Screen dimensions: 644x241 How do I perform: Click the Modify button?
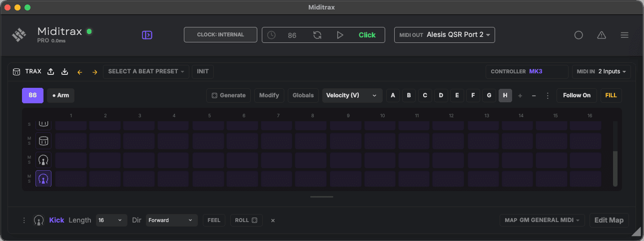pyautogui.click(x=269, y=95)
